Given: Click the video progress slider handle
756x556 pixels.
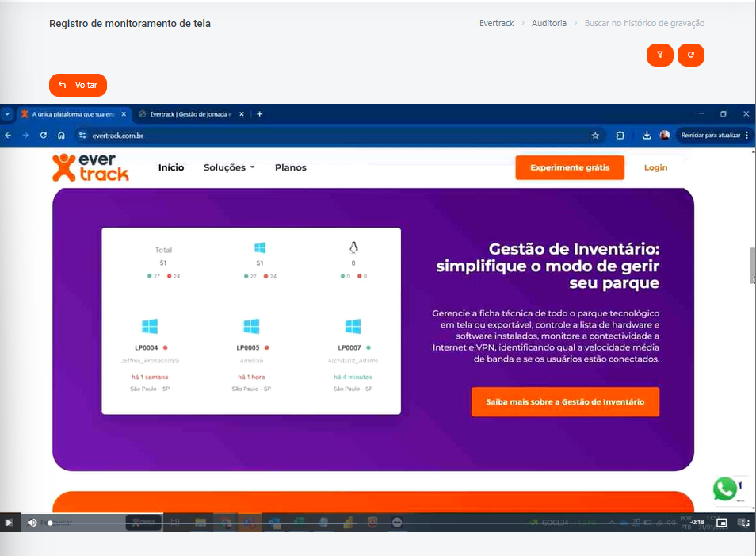Looking at the screenshot, I should [x=51, y=523].
